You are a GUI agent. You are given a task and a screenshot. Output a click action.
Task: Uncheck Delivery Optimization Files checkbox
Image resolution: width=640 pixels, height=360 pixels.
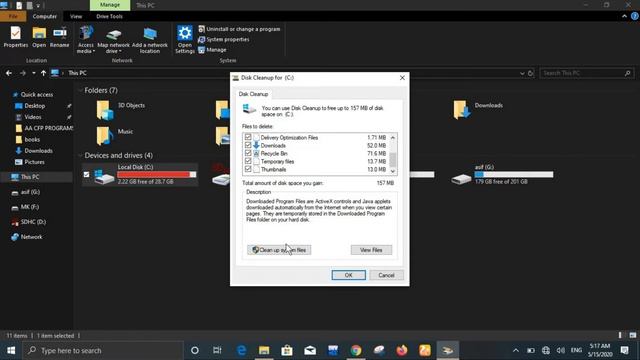(x=248, y=137)
